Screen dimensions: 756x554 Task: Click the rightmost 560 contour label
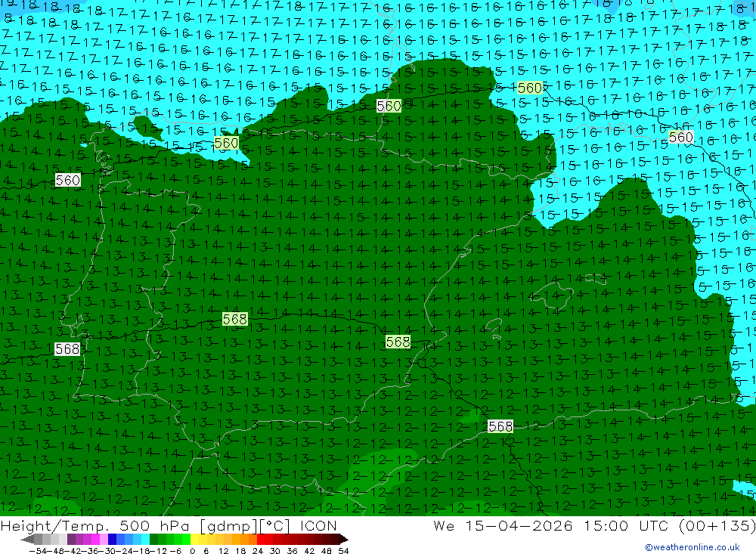pyautogui.click(x=681, y=138)
